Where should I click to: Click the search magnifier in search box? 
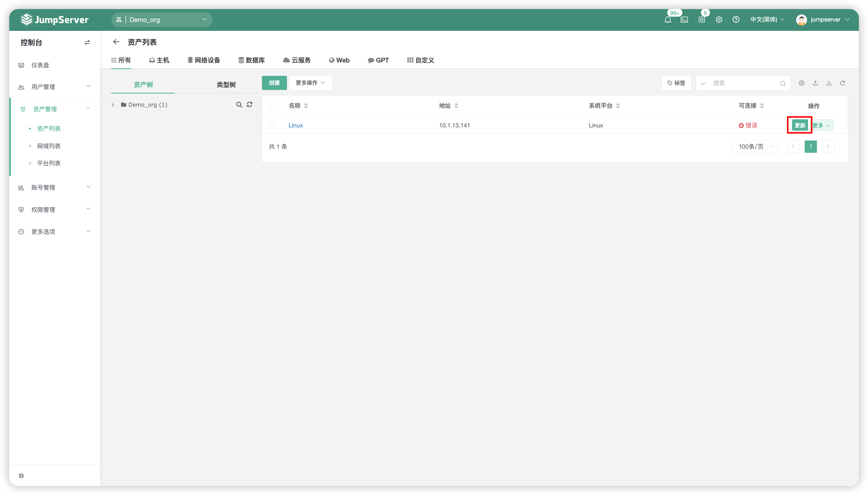pyautogui.click(x=783, y=84)
